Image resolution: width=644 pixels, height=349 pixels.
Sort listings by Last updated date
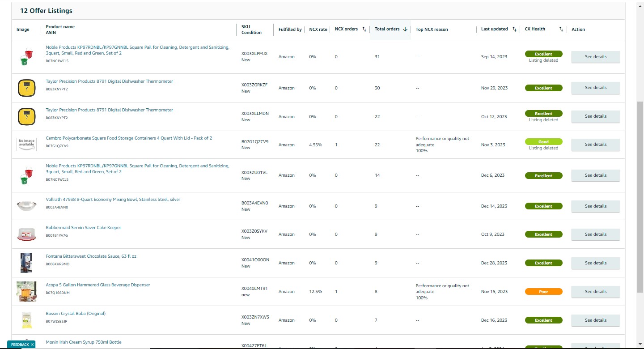pos(514,30)
